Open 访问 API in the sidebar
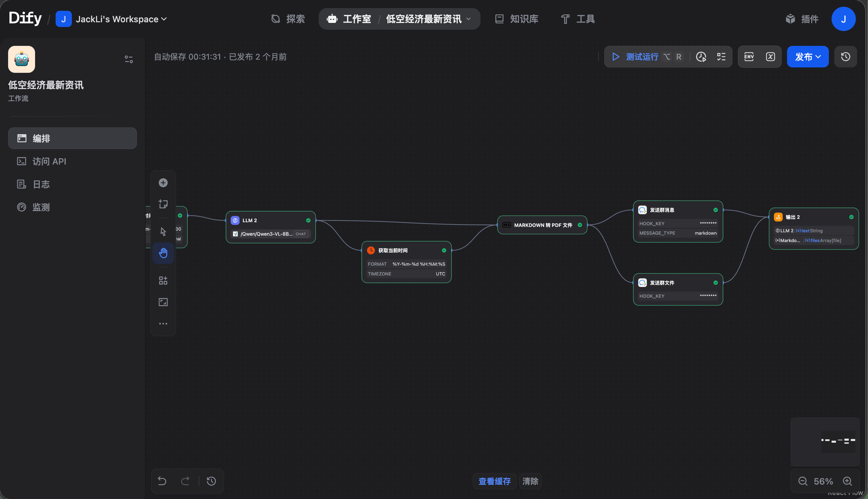This screenshot has height=499, width=868. (49, 162)
